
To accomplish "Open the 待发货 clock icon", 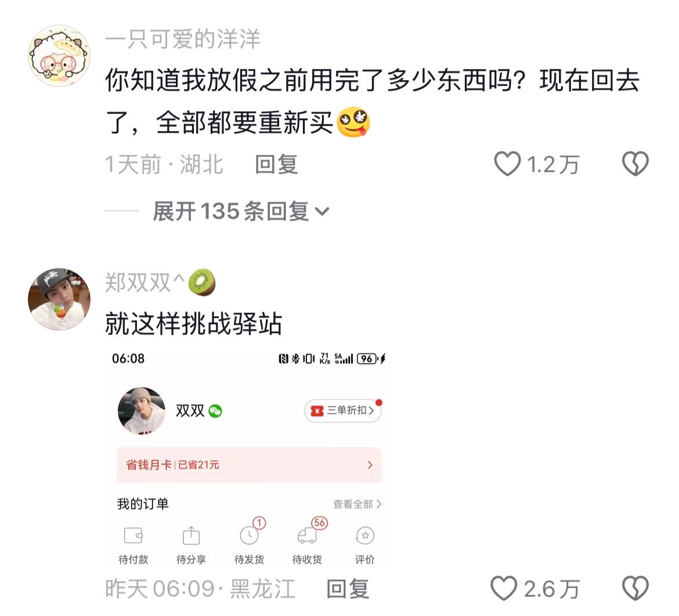I will tap(250, 535).
